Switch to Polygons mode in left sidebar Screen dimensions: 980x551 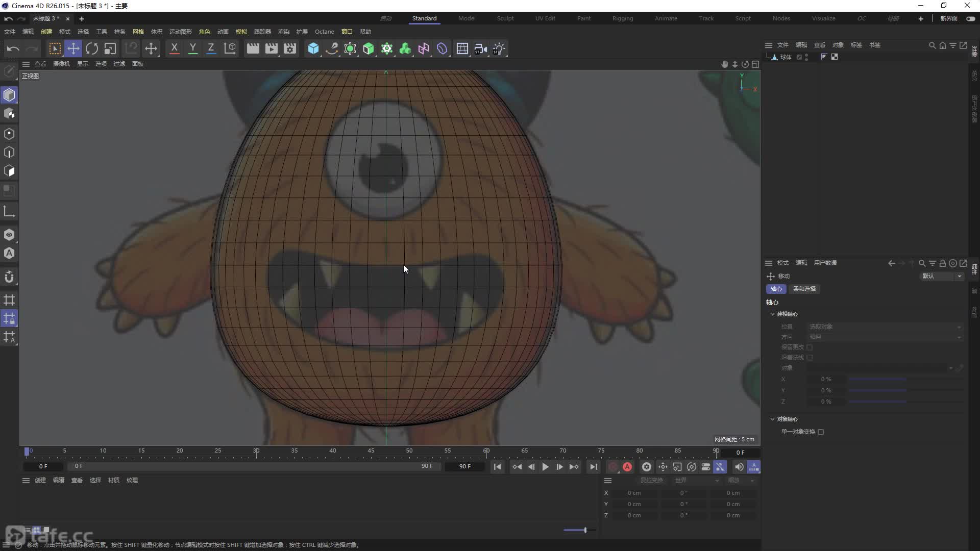click(x=9, y=170)
